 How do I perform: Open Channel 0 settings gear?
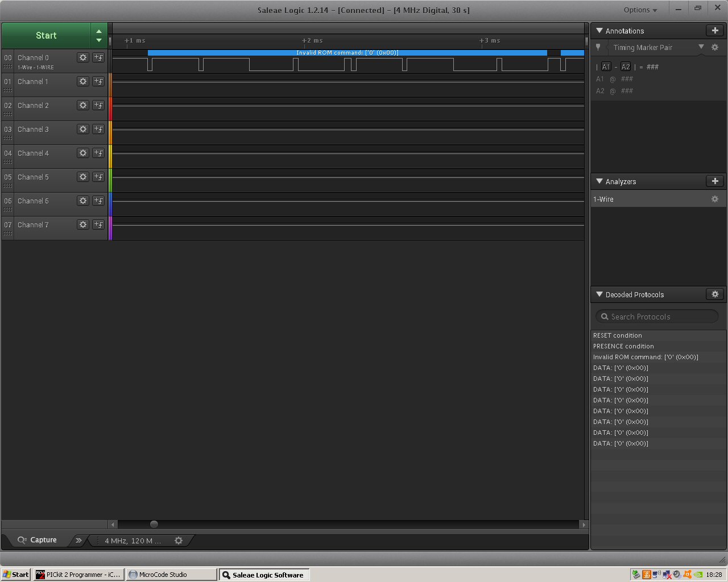tap(83, 57)
